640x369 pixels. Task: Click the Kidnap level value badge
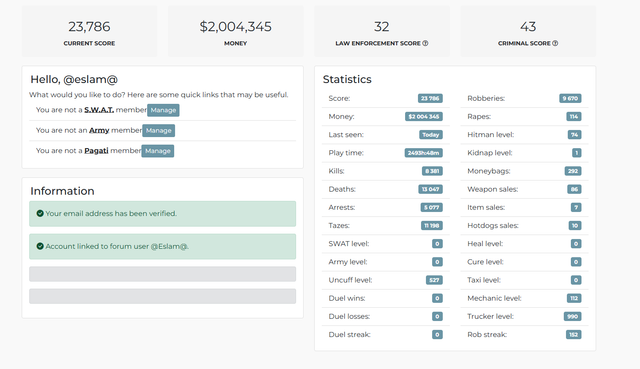[577, 153]
